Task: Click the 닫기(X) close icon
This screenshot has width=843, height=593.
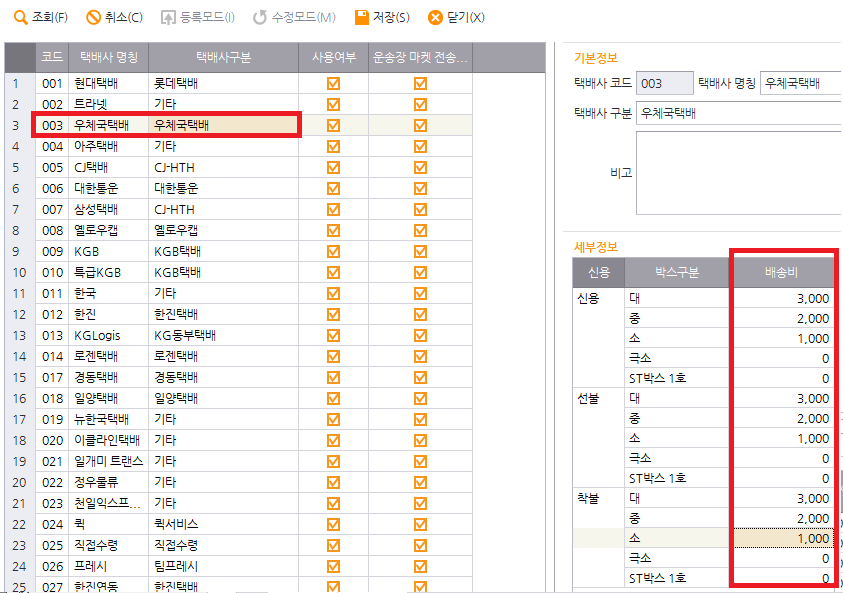Action: [x=435, y=17]
